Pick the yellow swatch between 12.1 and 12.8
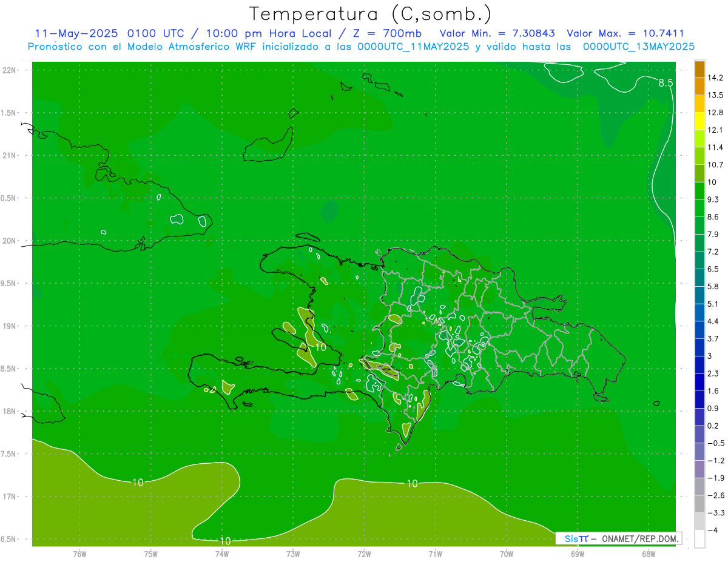This screenshot has height=562, width=728. [x=699, y=121]
